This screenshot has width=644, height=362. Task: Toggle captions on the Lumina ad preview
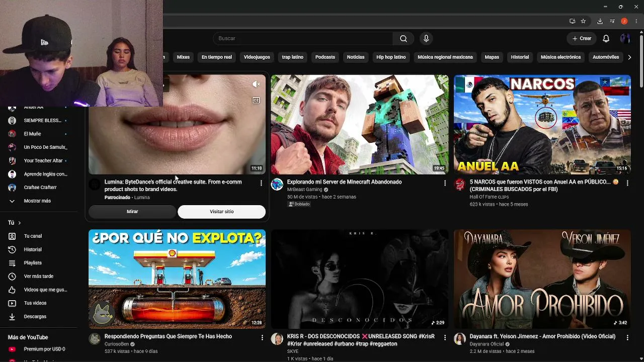pyautogui.click(x=256, y=100)
